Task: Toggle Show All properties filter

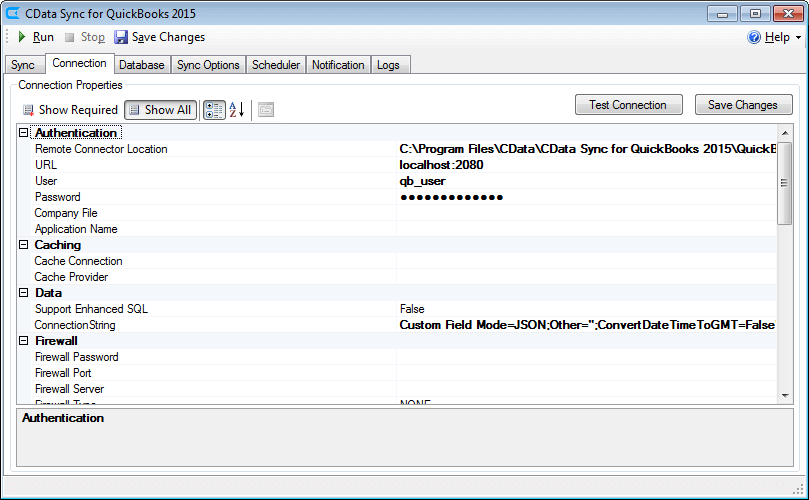Action: tap(159, 110)
